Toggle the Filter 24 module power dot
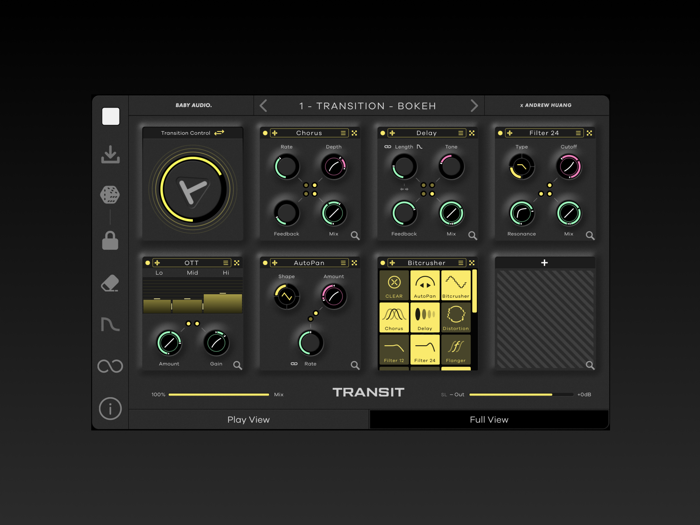Viewport: 700px width, 525px height. click(500, 133)
